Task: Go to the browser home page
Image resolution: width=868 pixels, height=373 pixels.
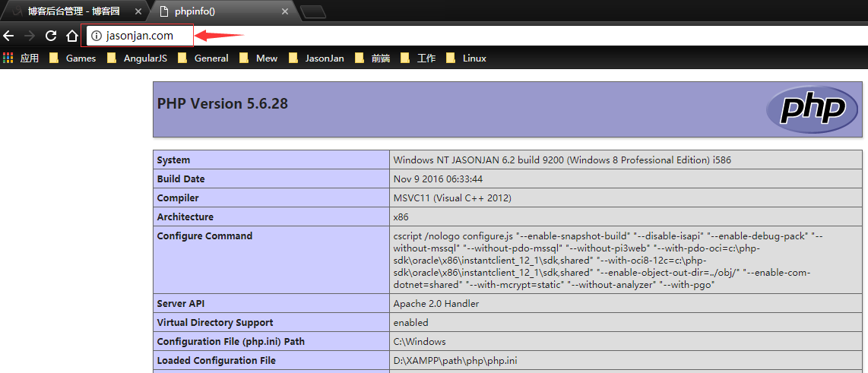Action: coord(71,36)
